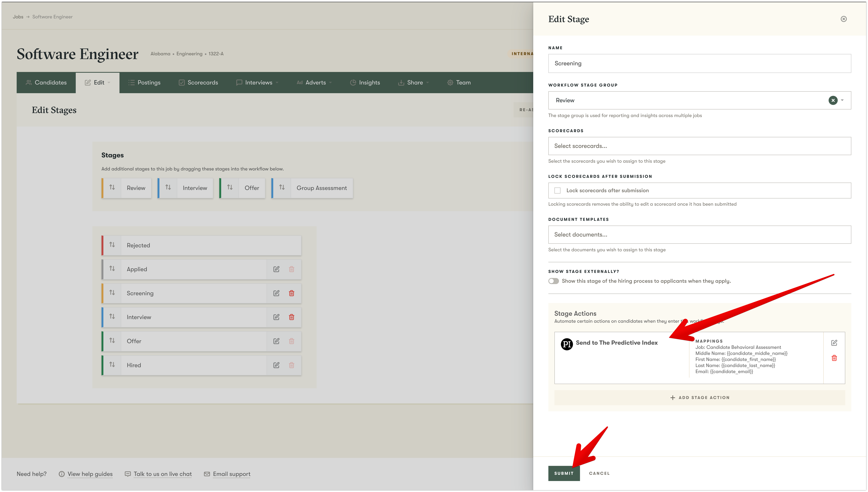Delete the Interview stage with its trash icon
The height and width of the screenshot is (492, 868).
[x=291, y=317]
